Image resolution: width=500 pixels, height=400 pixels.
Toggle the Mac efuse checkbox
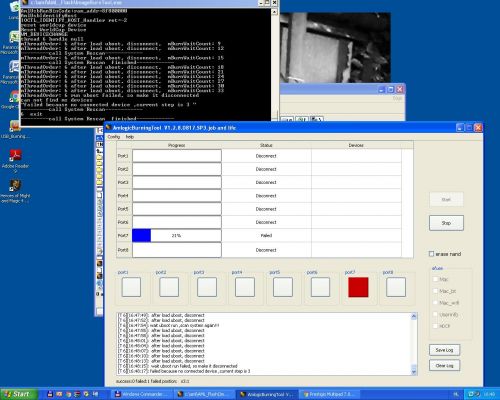click(x=435, y=279)
